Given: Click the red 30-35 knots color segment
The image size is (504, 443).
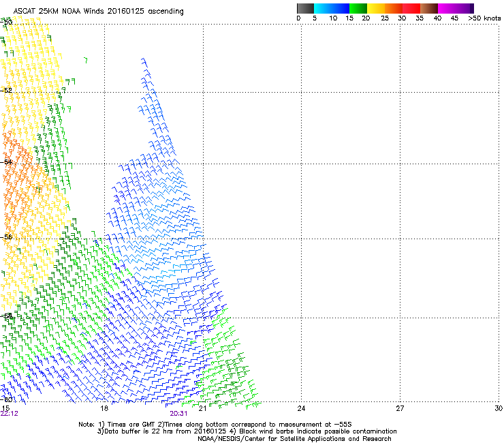Looking at the screenshot, I should [411, 8].
